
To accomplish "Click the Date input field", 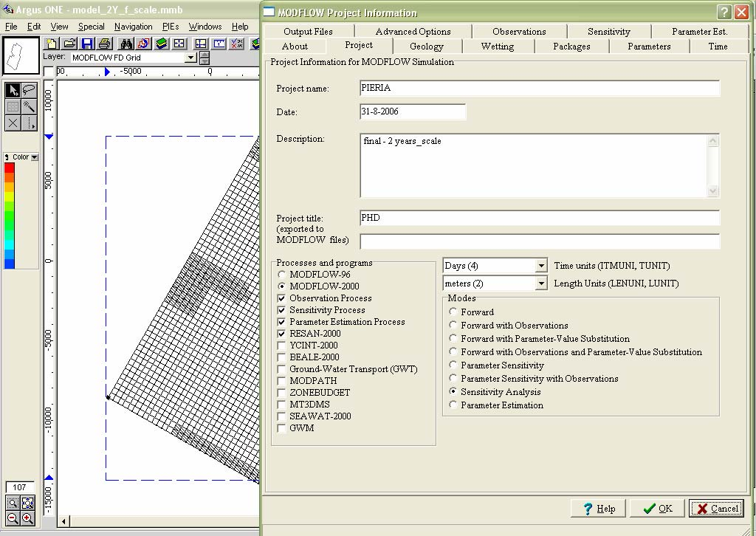I will click(413, 111).
